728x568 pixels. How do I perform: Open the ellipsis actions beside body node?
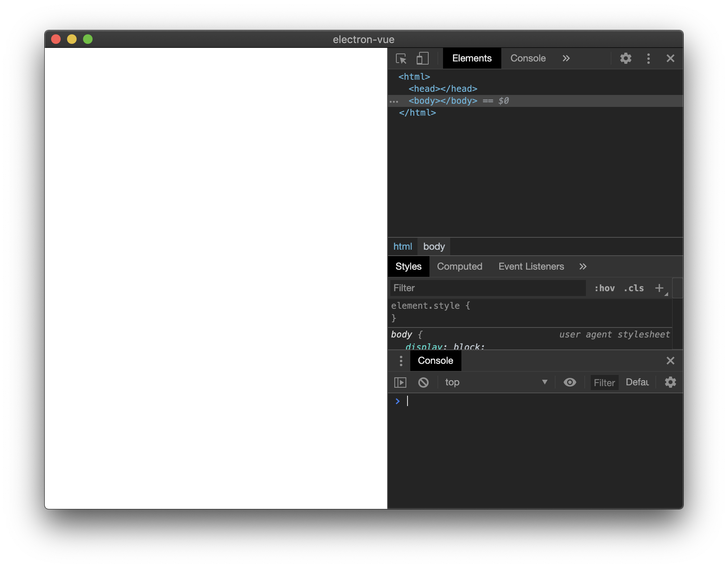(x=394, y=101)
